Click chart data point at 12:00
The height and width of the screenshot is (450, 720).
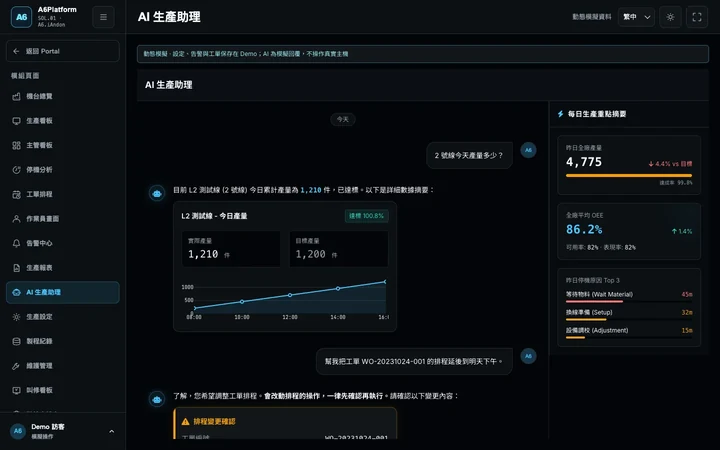[290, 295]
